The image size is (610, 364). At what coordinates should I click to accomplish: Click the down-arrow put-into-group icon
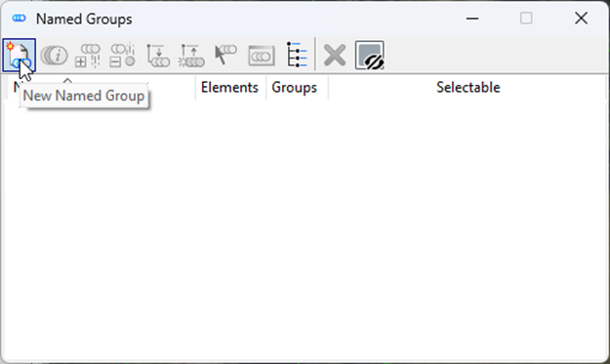157,56
